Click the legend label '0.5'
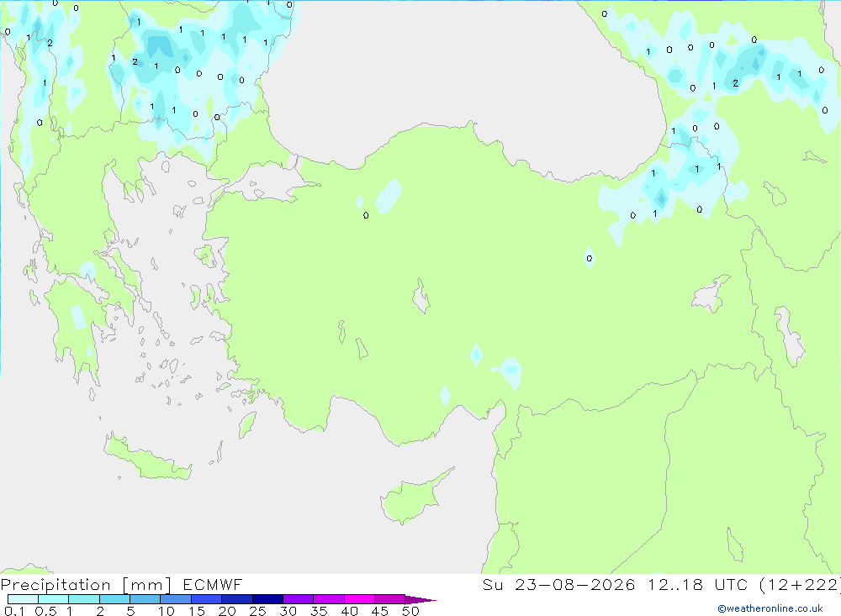841x616 pixels. [46, 611]
